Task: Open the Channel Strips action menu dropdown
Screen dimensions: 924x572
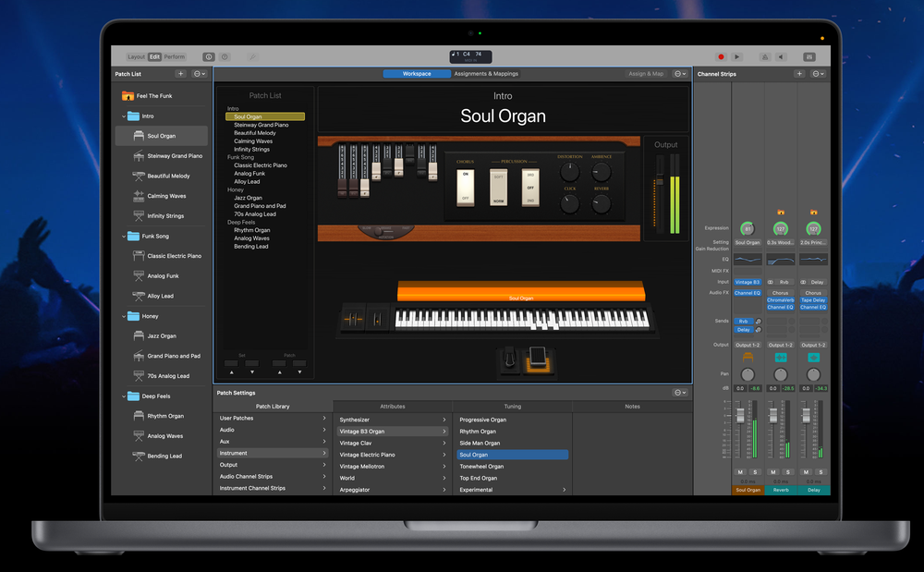Action: [x=819, y=74]
